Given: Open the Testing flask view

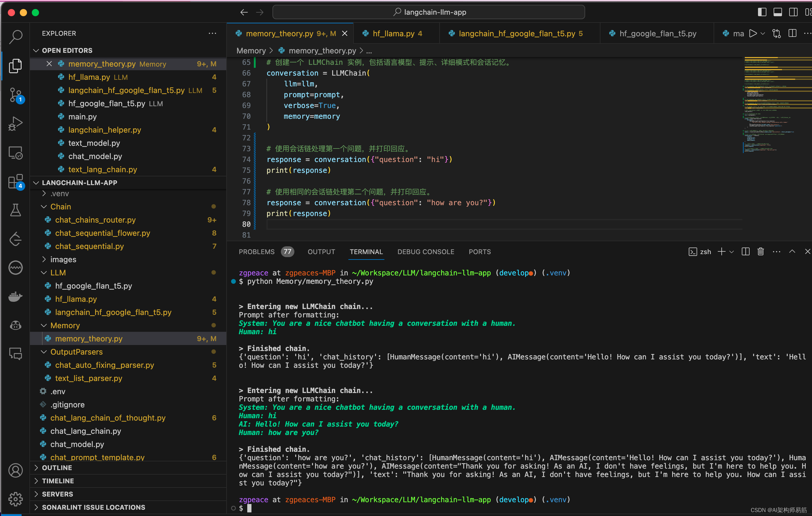Looking at the screenshot, I should tap(16, 210).
